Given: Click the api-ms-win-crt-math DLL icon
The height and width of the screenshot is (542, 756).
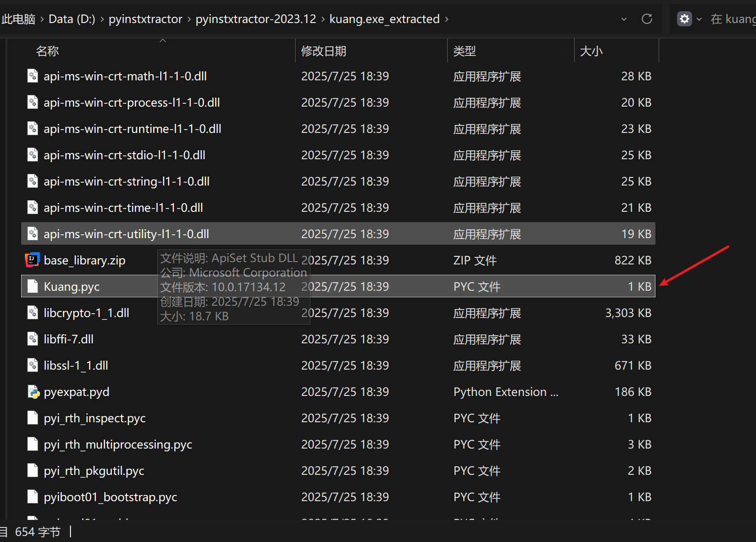Looking at the screenshot, I should click(x=32, y=76).
